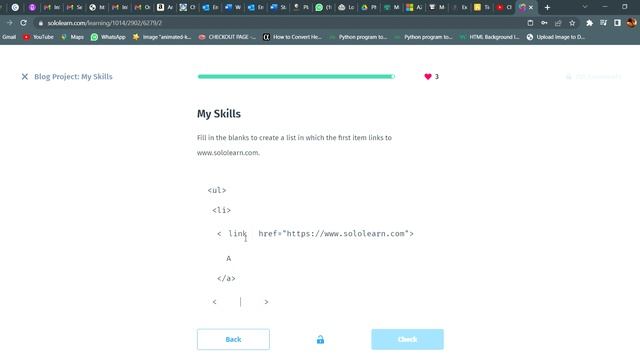
Task: Open the tab search dropdown chevron
Action: [x=585, y=7]
